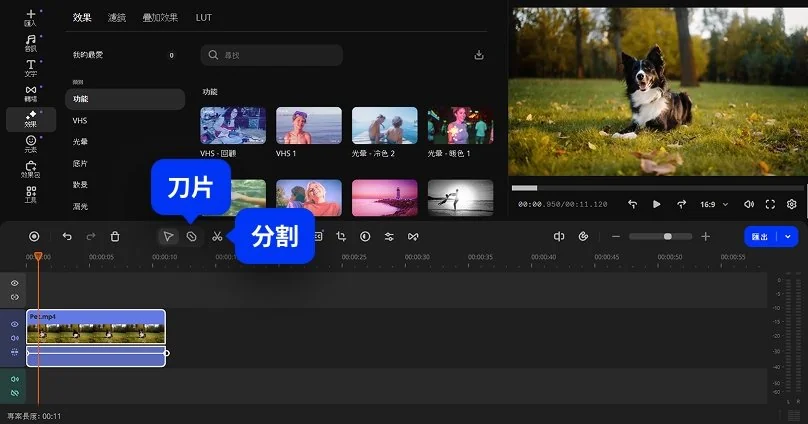Select the 光暈 - 冷色 2 thumbnail
This screenshot has width=808, height=424.
coord(384,126)
